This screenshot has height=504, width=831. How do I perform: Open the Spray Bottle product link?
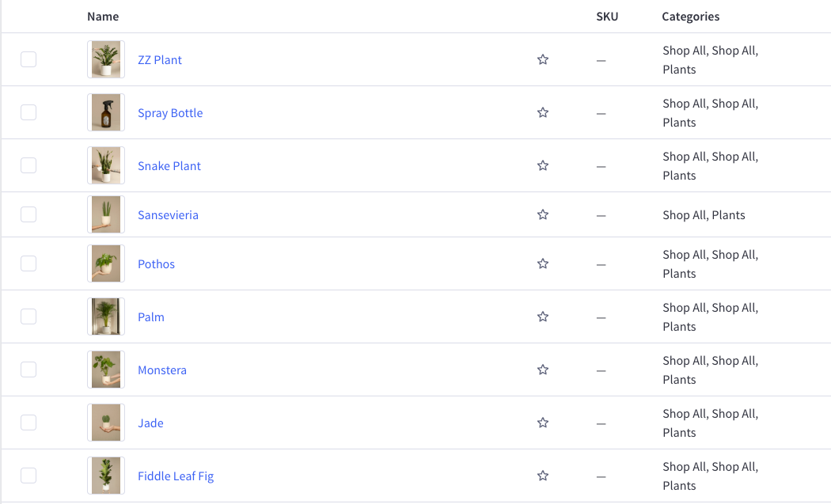tap(170, 113)
